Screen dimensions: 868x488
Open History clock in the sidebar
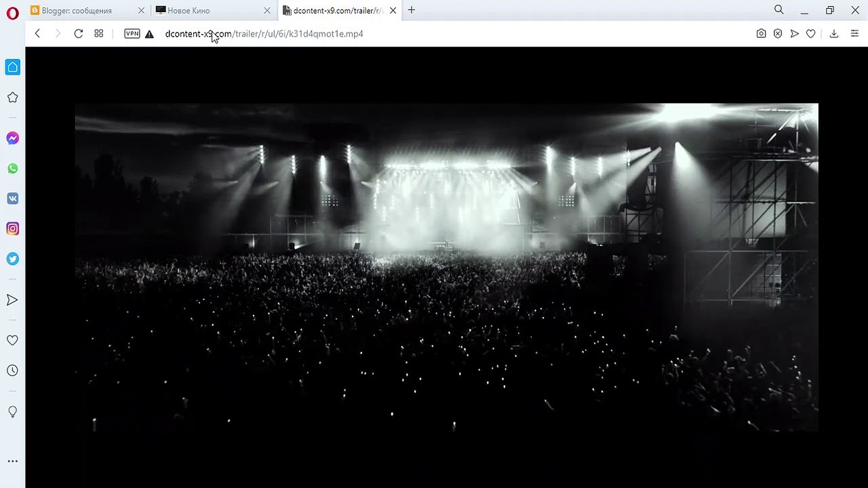point(13,371)
